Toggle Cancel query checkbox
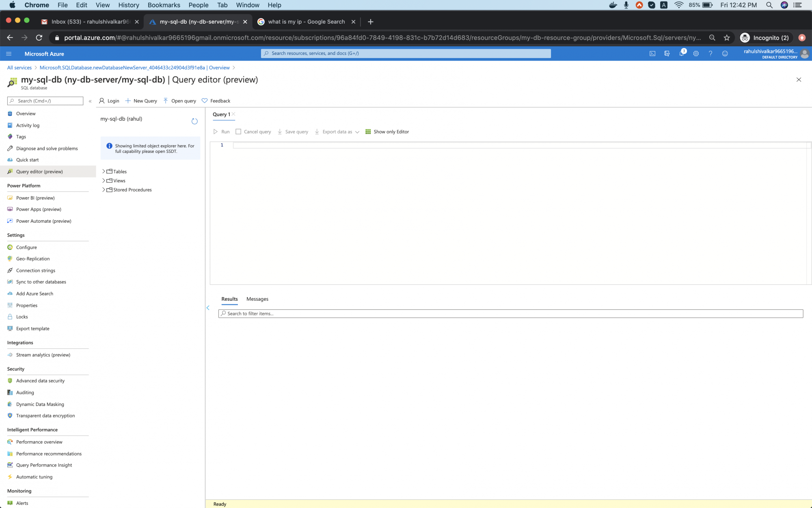The width and height of the screenshot is (812, 508). point(239,132)
